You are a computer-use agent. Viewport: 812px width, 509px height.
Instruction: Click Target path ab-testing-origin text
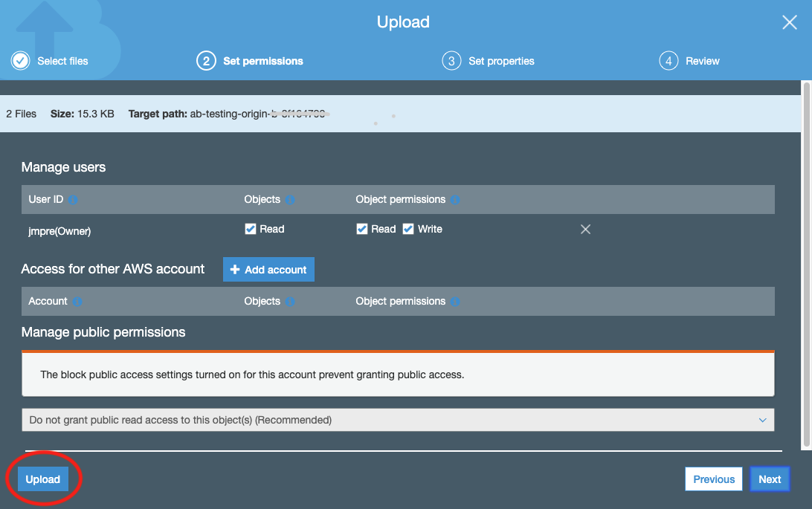pos(229,114)
